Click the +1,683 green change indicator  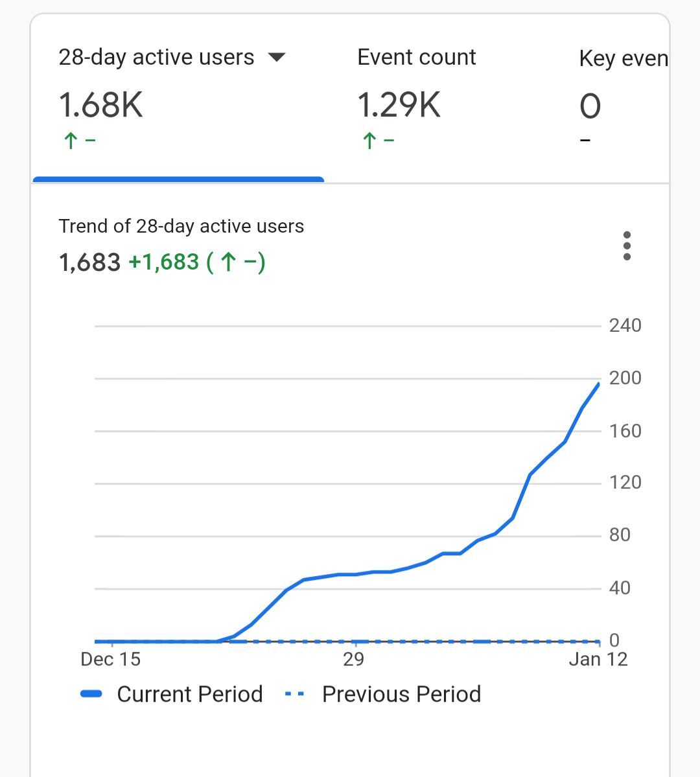point(163,262)
